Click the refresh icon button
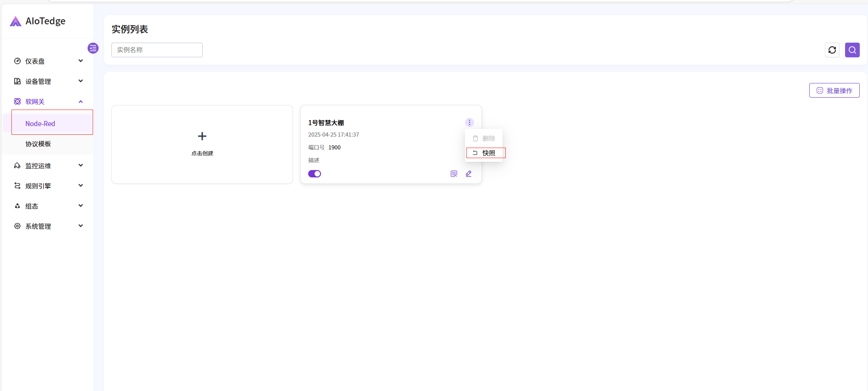The height and width of the screenshot is (391, 868). tap(832, 50)
